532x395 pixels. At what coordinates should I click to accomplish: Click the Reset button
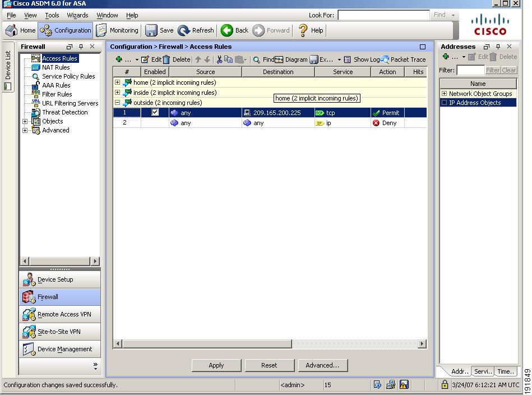tap(270, 365)
